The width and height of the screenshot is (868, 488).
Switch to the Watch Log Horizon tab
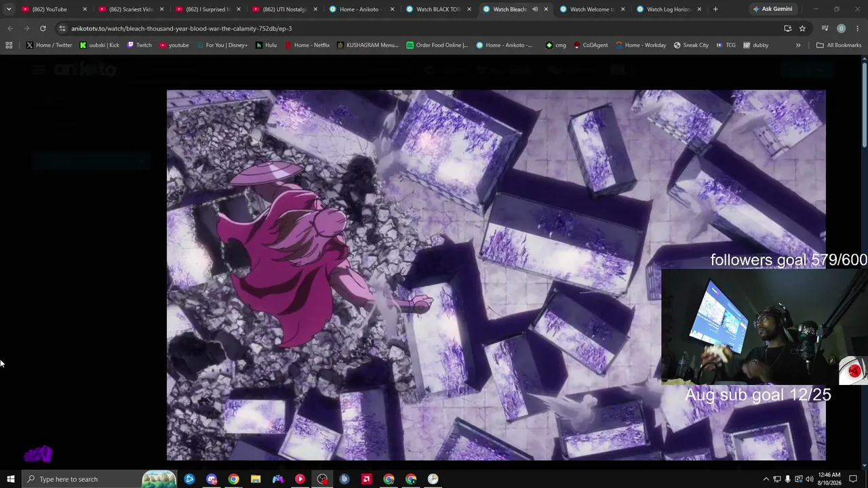point(669,9)
